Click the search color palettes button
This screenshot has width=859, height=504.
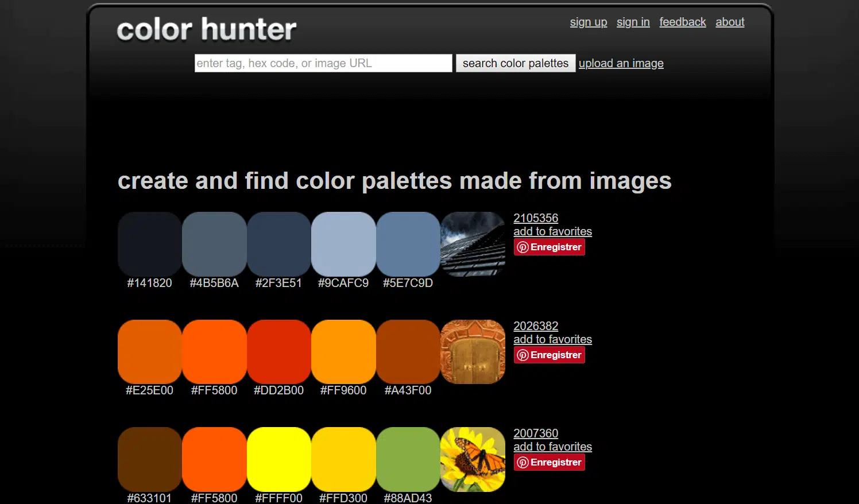point(516,63)
